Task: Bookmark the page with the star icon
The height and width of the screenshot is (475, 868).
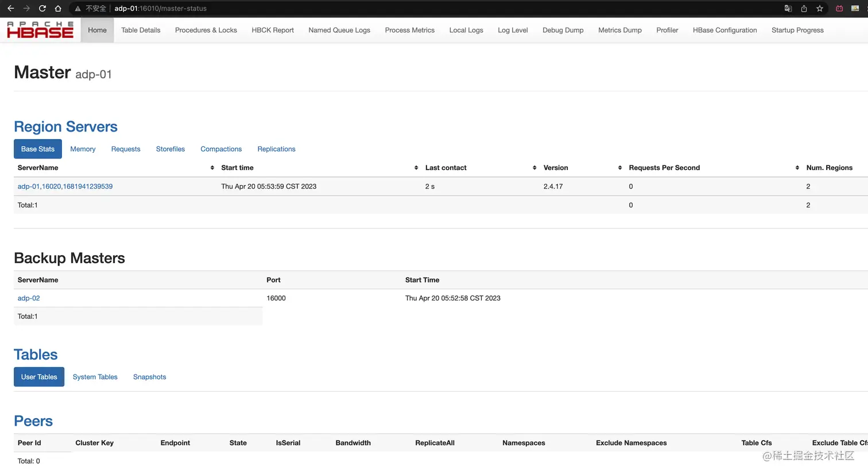Action: click(820, 8)
